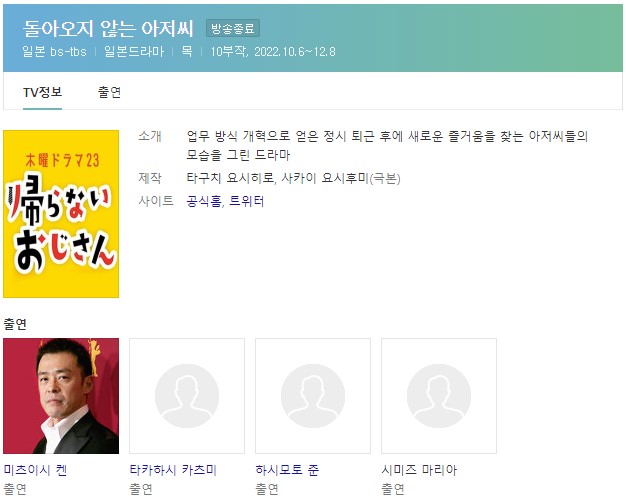Click 하시모토 쥰 placeholder avatar
This screenshot has height=504, width=626.
click(313, 396)
